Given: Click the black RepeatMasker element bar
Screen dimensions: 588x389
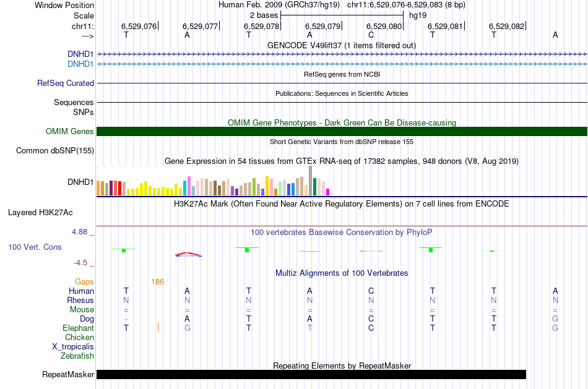Looking at the screenshot, I should [x=311, y=374].
